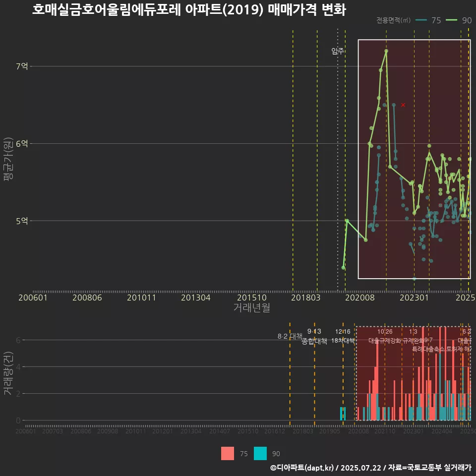
Task: Select the 90 line entry in top legend
Action: (459, 20)
